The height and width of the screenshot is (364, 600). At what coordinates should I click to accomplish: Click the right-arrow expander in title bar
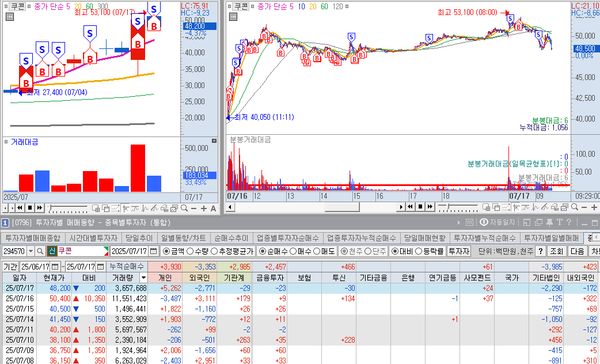(x=459, y=222)
